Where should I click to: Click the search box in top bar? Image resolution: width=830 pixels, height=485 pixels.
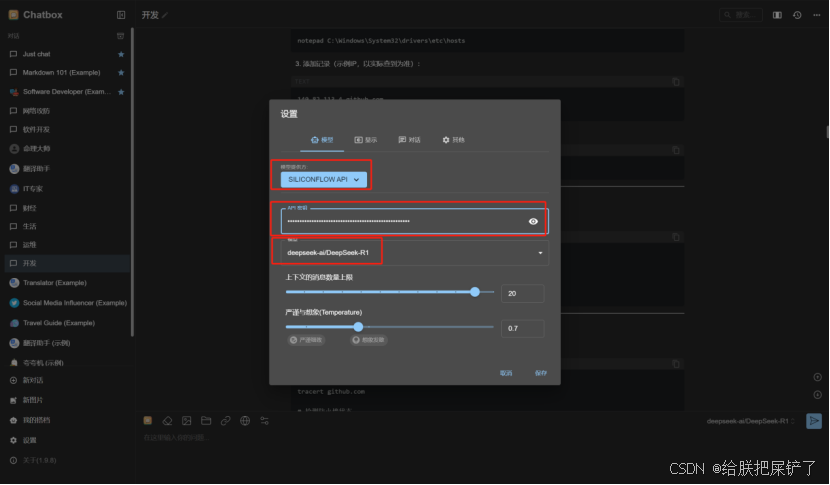pyautogui.click(x=741, y=15)
